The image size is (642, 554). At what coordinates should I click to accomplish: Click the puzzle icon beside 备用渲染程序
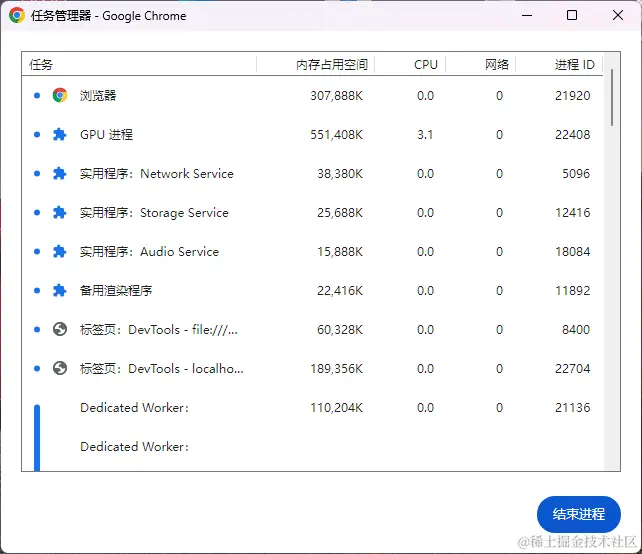60,290
